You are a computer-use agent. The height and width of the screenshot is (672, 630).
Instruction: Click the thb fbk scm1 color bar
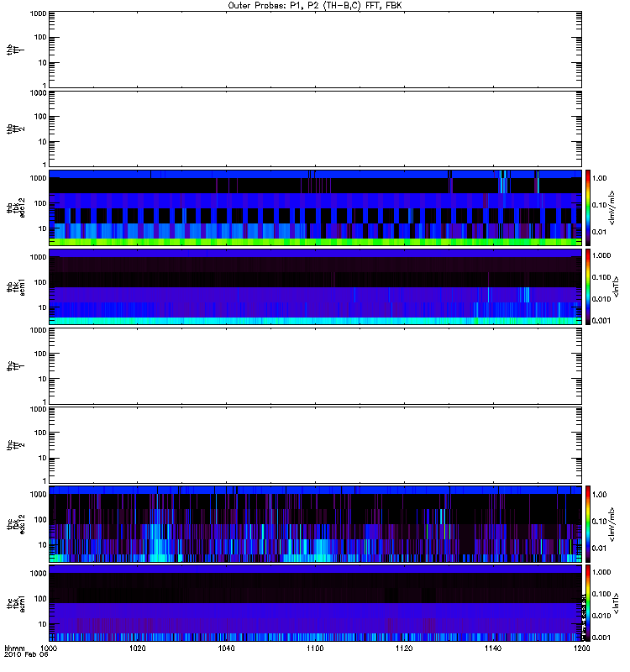(588, 286)
